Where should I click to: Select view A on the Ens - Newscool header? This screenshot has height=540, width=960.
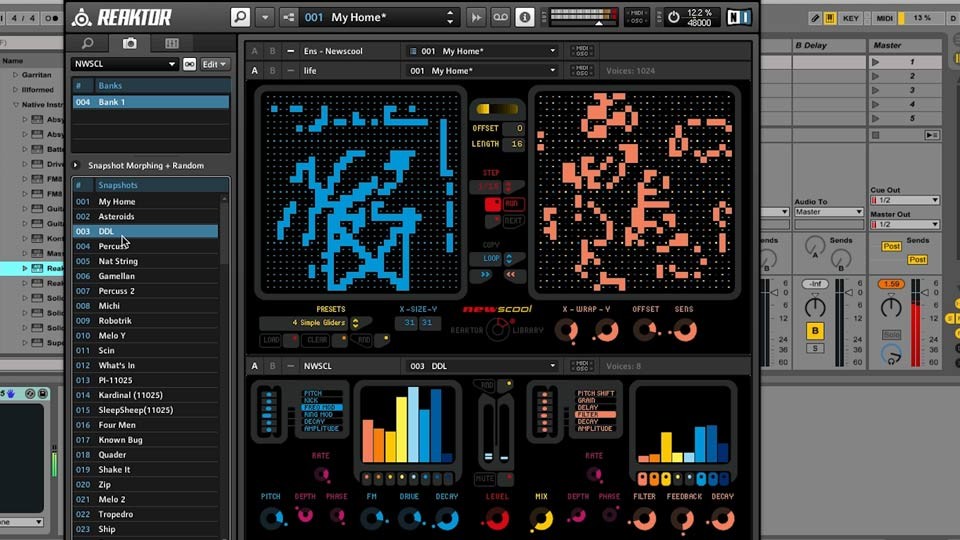(255, 51)
